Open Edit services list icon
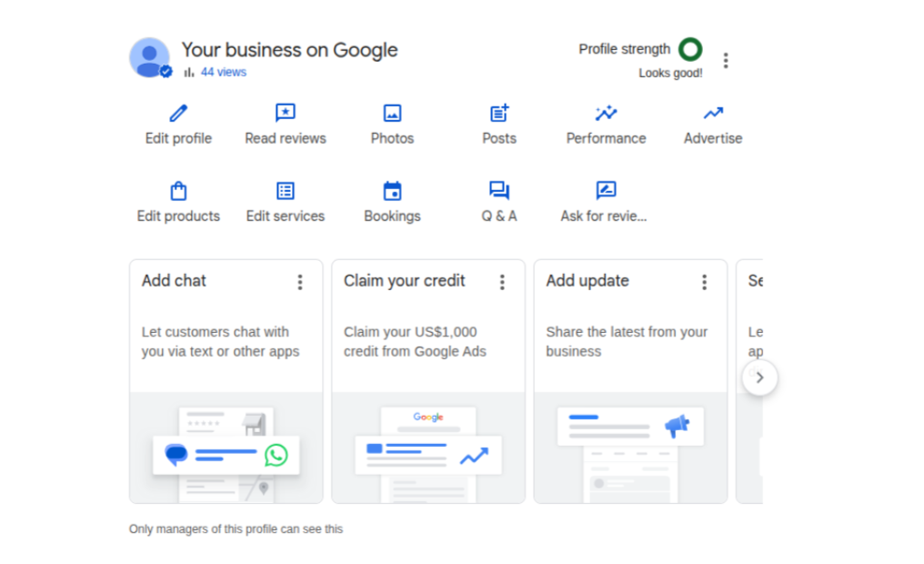 pos(286,190)
